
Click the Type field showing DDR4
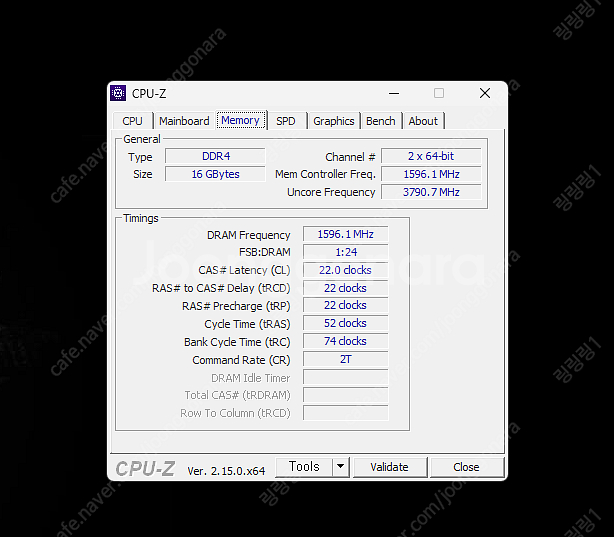215,156
